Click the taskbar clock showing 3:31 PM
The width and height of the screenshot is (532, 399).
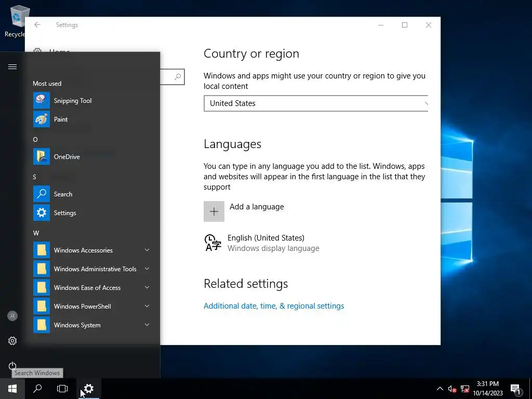tap(487, 389)
